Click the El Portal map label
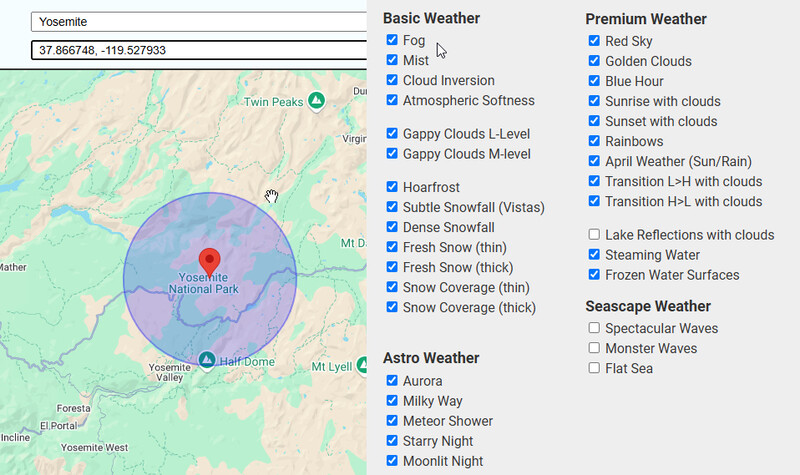Screen dimensions: 800x475 [59, 426]
